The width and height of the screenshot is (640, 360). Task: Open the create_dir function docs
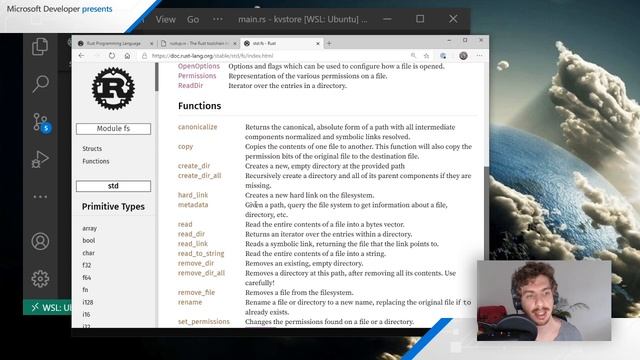pos(194,166)
